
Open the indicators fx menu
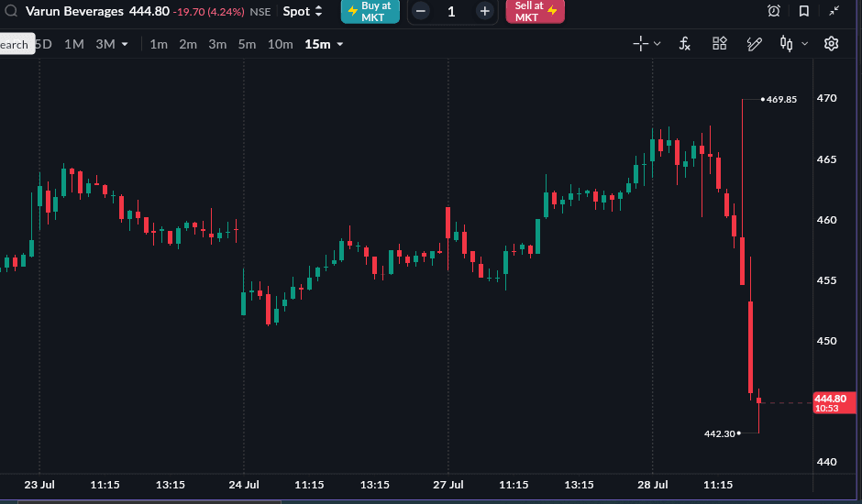click(684, 44)
